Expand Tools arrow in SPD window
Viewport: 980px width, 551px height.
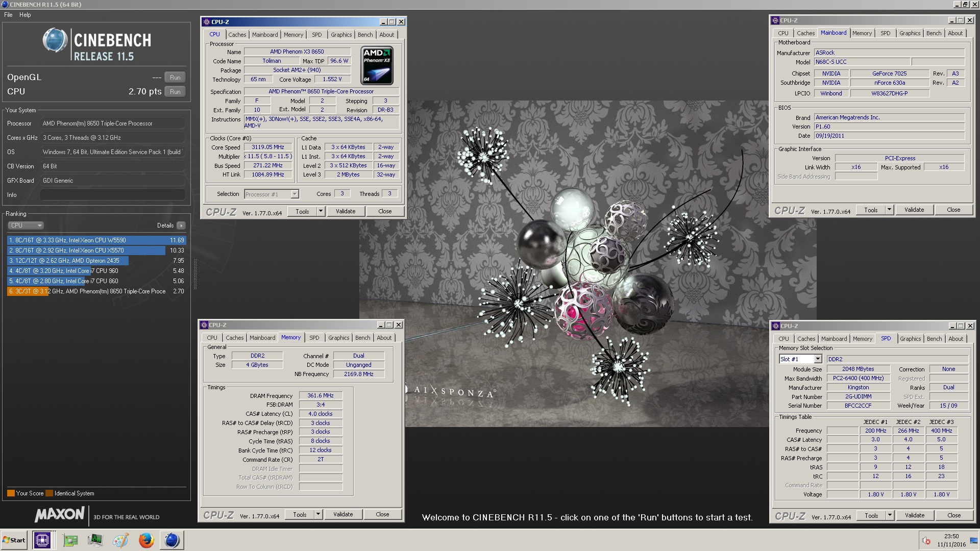(890, 515)
